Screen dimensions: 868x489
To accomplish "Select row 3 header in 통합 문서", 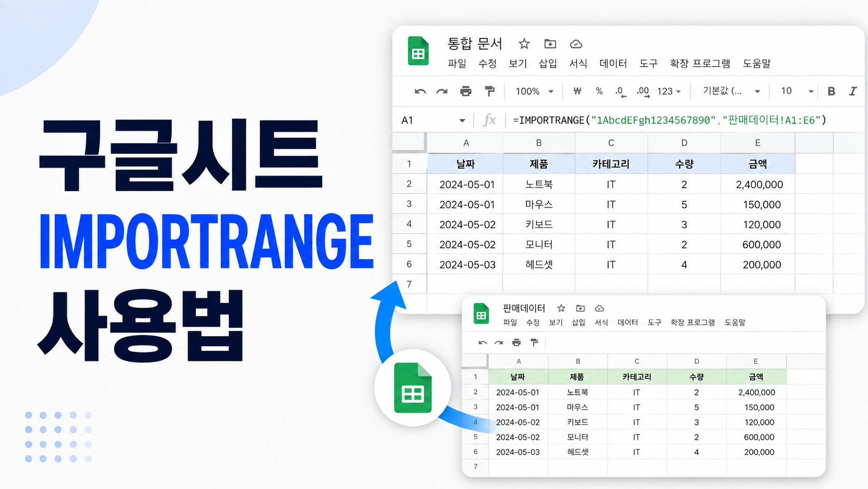I will (409, 204).
